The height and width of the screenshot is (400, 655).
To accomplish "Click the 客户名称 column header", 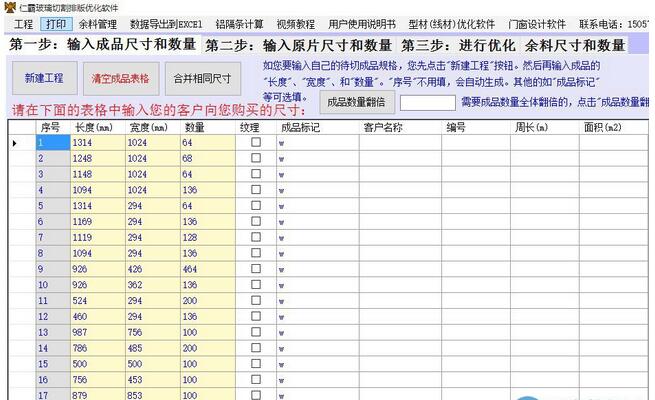I will 400,127.
